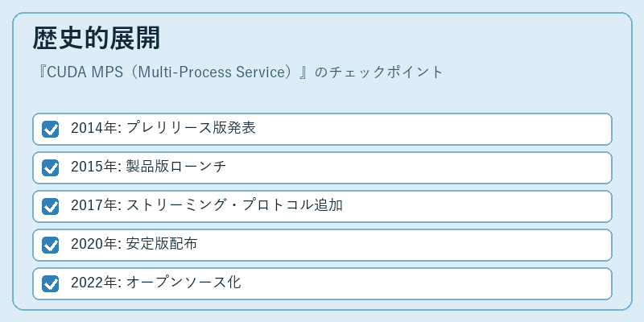Screen dimensions: 644x322
Task: Select the 2020年 year text
Action: pos(94,244)
